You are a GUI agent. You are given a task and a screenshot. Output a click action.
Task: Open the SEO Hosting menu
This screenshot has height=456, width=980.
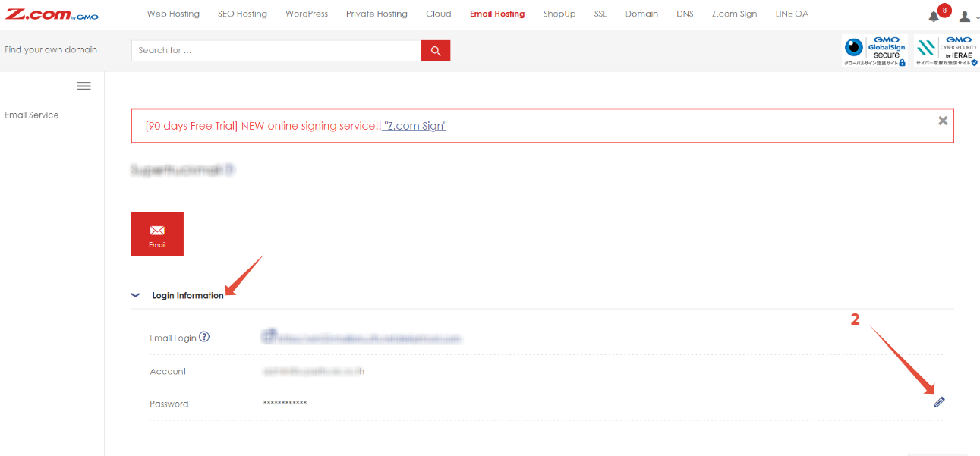242,14
